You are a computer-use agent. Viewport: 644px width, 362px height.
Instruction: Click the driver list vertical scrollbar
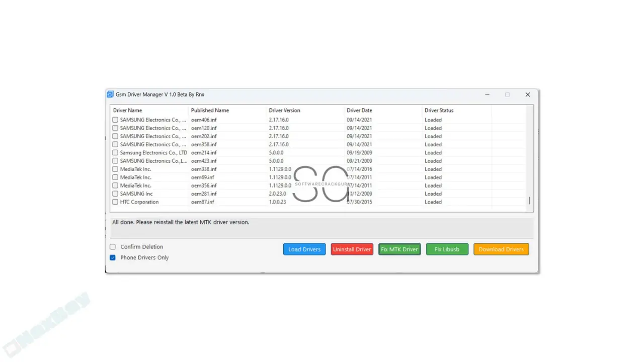click(530, 200)
